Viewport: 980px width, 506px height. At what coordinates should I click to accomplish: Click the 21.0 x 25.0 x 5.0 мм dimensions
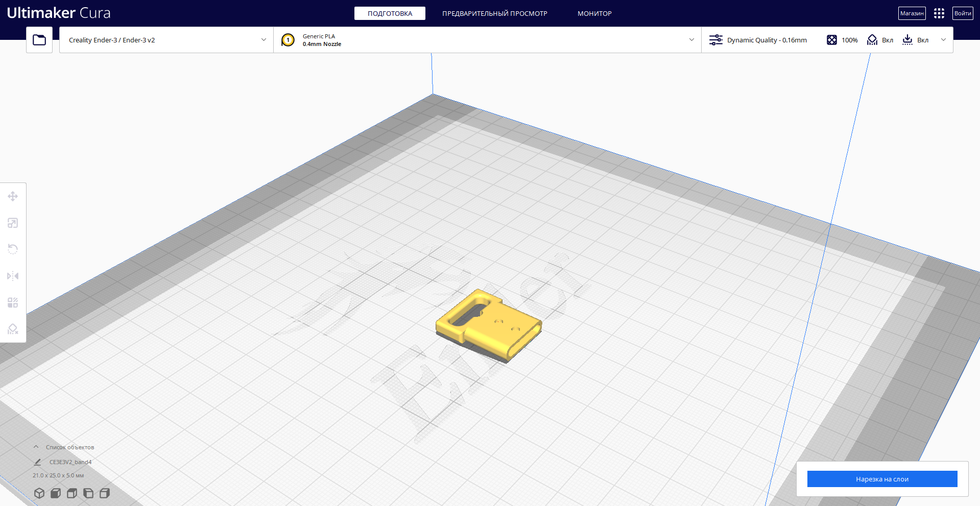[58, 475]
